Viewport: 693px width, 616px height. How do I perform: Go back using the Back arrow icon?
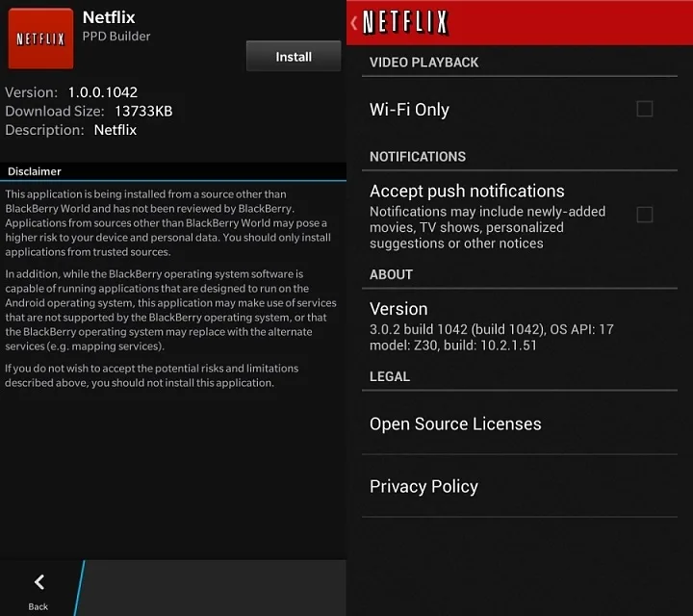[x=38, y=582]
